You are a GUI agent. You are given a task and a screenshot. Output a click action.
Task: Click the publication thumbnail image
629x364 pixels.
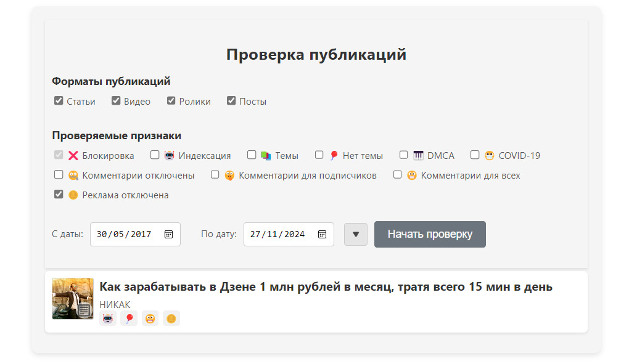pyautogui.click(x=72, y=299)
